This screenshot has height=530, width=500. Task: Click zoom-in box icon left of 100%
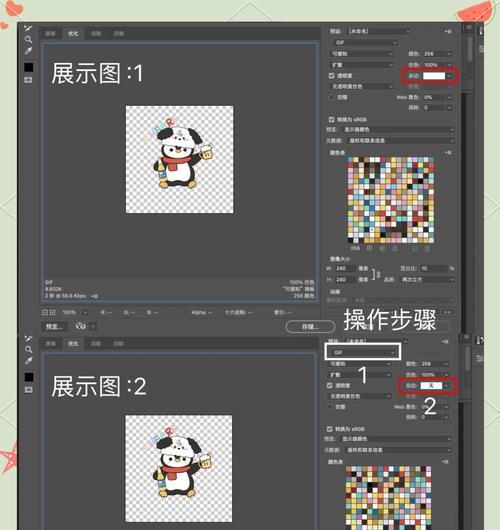click(53, 313)
